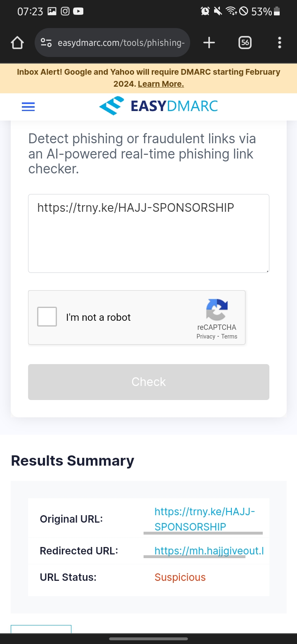Viewport: 297px width, 644px height.
Task: Open the original trny.ke URL link
Action: 205,519
